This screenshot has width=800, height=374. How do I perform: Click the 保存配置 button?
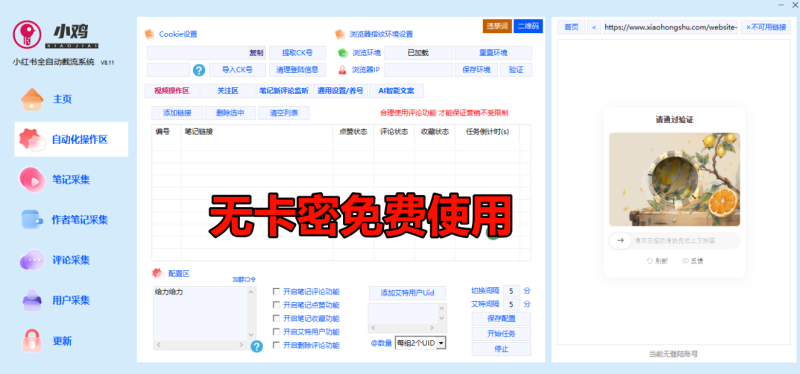(x=501, y=319)
